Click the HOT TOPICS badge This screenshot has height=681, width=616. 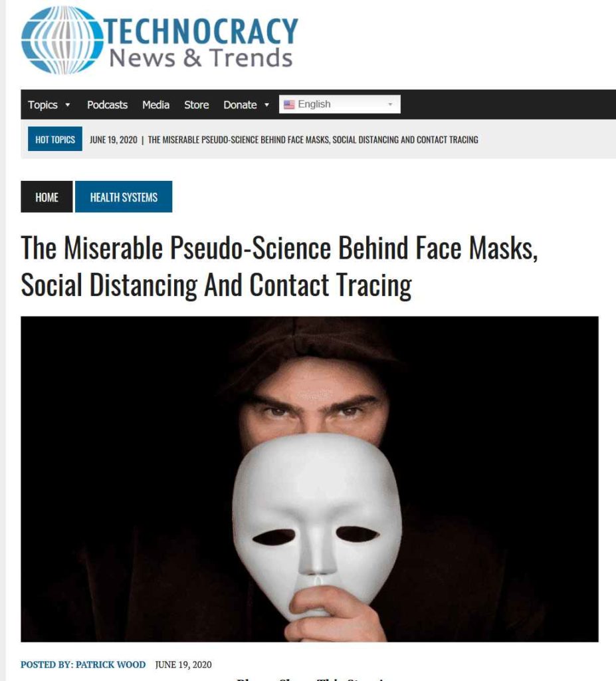[x=55, y=139]
